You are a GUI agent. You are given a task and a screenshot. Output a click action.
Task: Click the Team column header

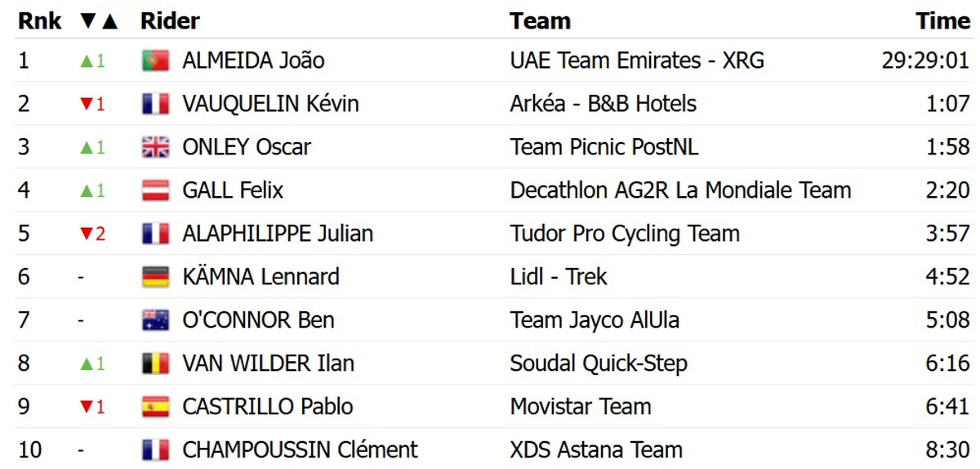tap(540, 21)
